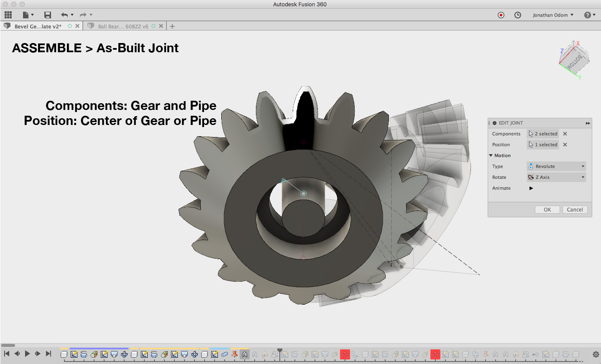Clear the Position selection
Screen dimensions: 601x364
pyautogui.click(x=565, y=145)
